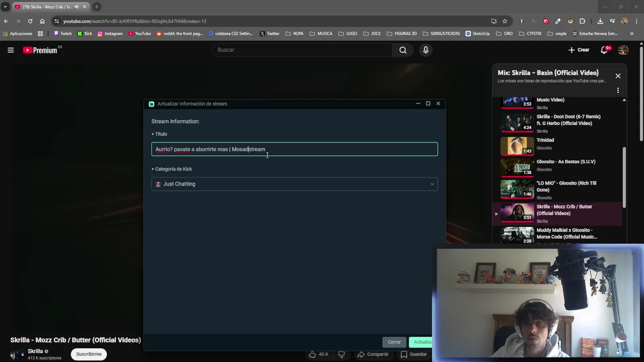
Task: Mute the Skrilla tab audio icon
Action: [x=76, y=7]
